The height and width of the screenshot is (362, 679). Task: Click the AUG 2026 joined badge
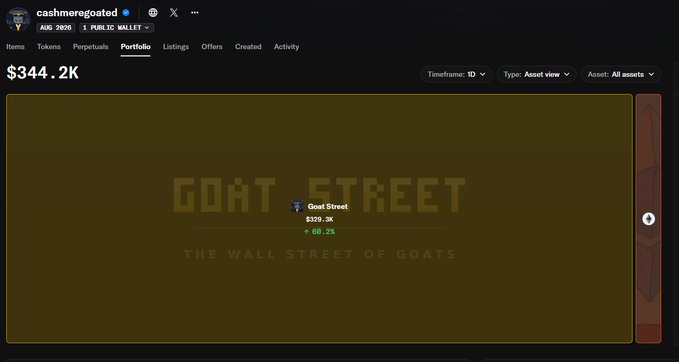[x=56, y=28]
